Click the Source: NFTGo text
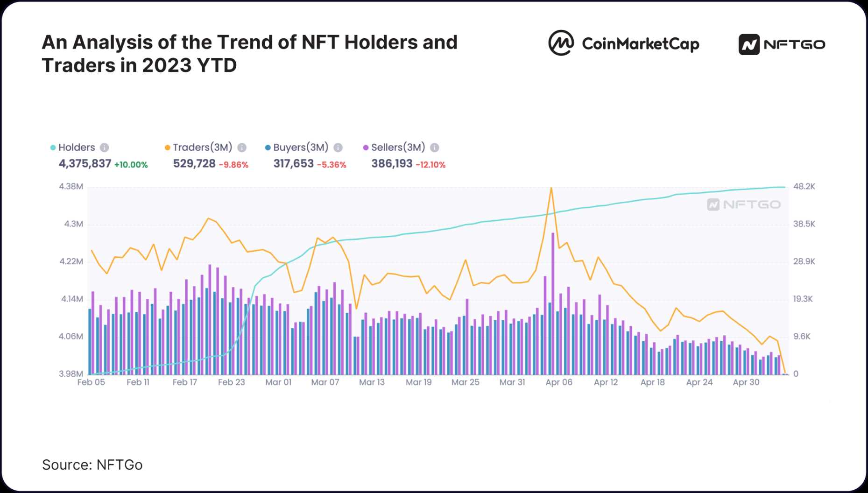 click(x=92, y=465)
